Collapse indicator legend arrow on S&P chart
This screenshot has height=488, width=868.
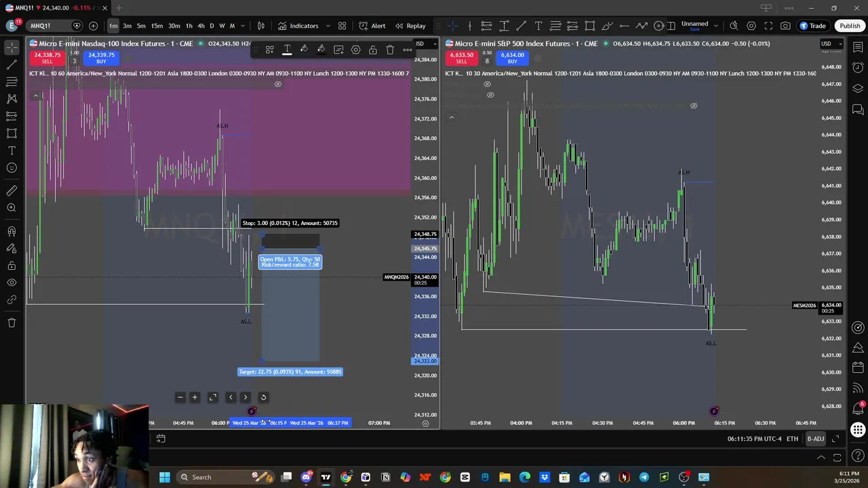452,117
